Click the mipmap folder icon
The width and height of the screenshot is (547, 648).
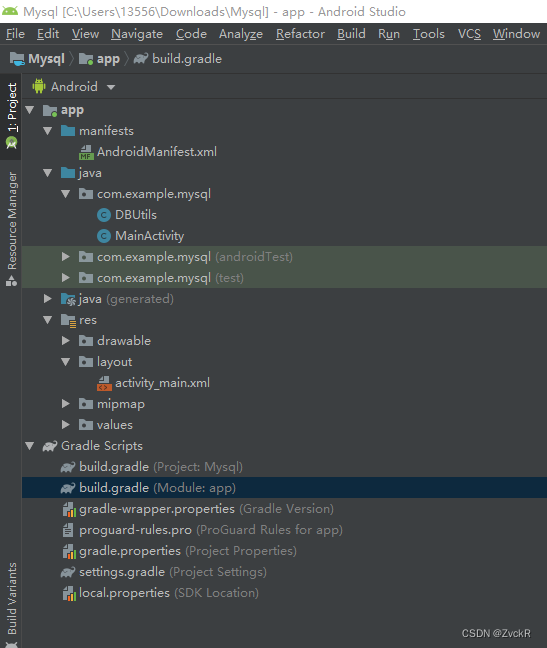coord(86,404)
